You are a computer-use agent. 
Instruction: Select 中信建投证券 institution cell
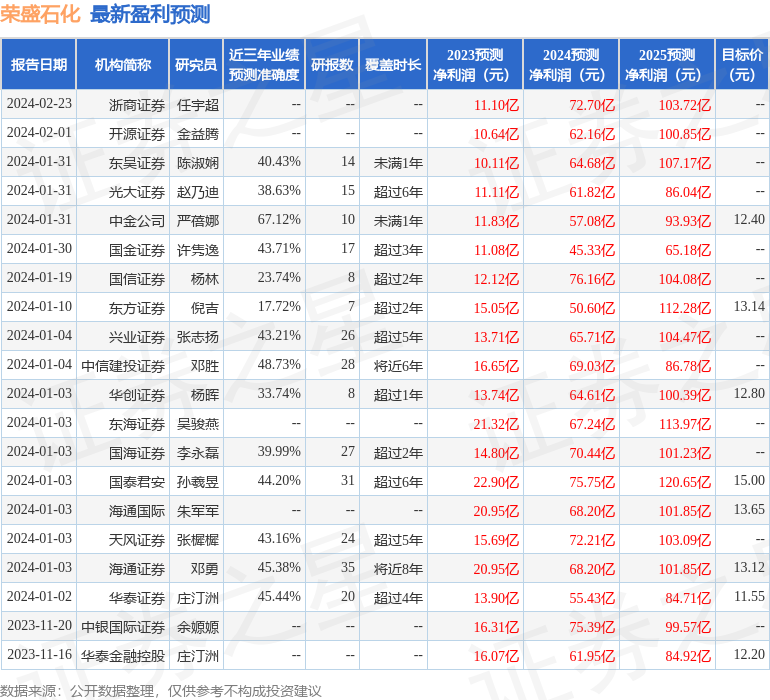click(123, 366)
